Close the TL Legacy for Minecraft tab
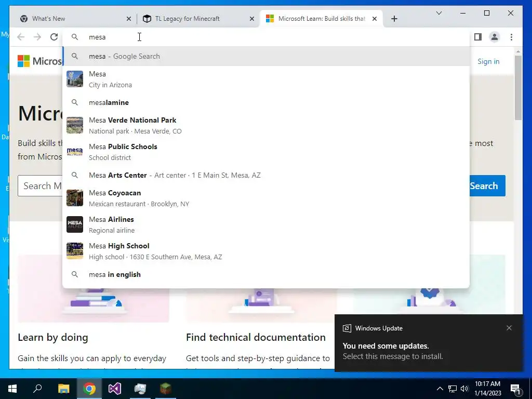This screenshot has height=399, width=532. [252, 19]
